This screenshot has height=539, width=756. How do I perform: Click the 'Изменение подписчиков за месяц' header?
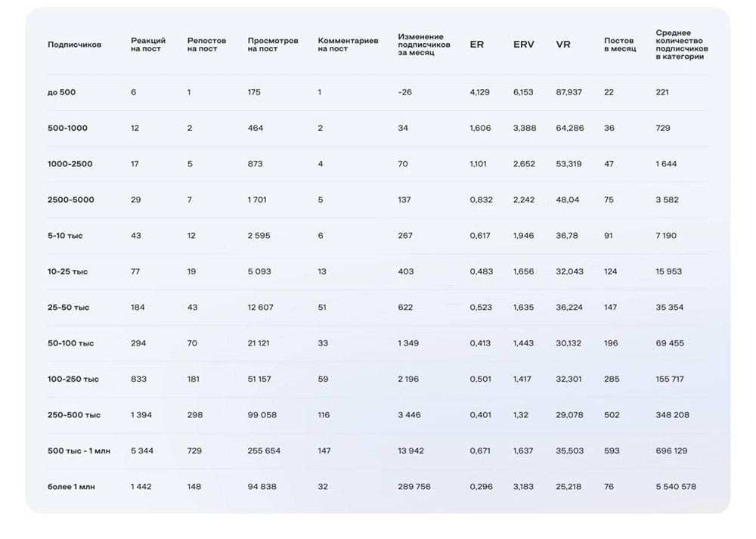pos(423,45)
